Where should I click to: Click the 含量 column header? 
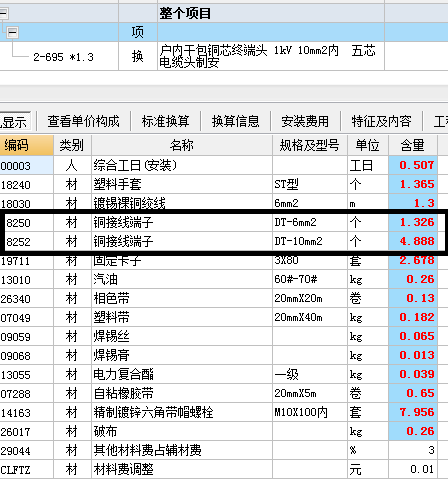click(413, 145)
